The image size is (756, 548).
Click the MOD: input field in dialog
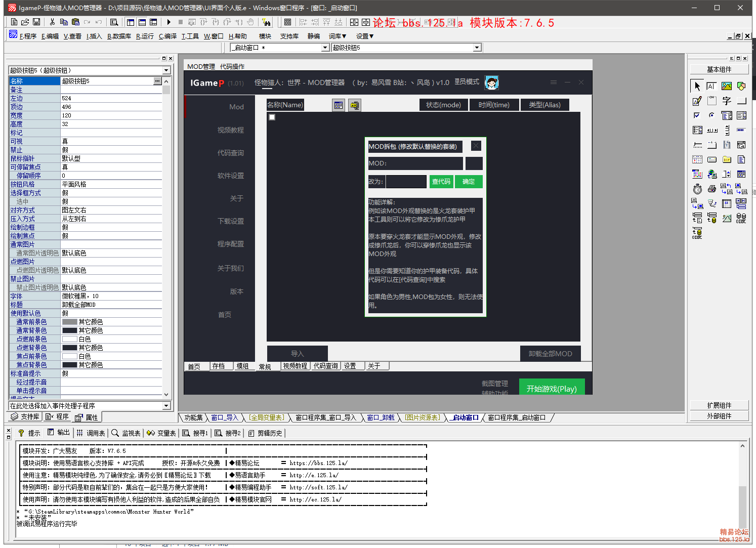pyautogui.click(x=415, y=163)
